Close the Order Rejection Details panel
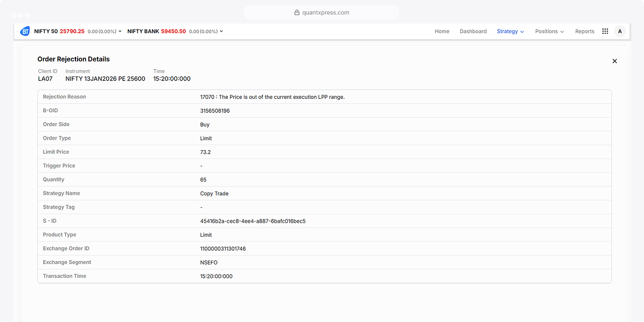644x322 pixels. coord(615,61)
